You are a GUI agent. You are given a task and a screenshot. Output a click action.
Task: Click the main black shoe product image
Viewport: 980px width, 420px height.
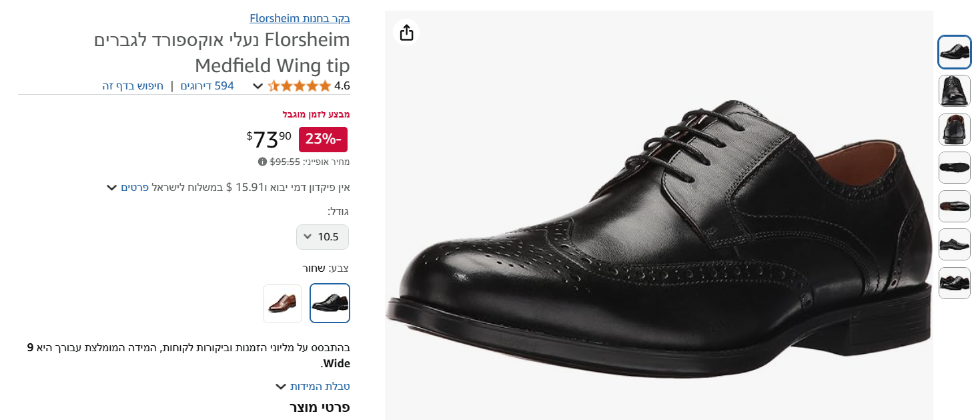[658, 234]
